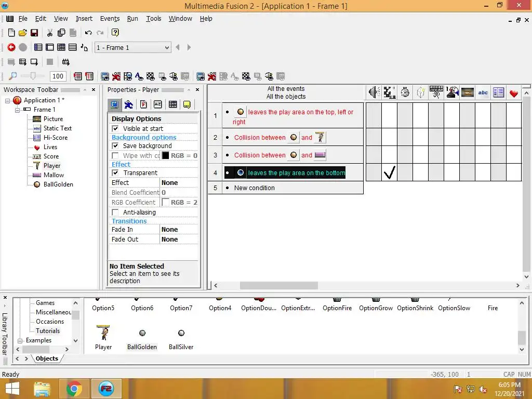Click the BallSilver library object thumbnail

pyautogui.click(x=181, y=333)
